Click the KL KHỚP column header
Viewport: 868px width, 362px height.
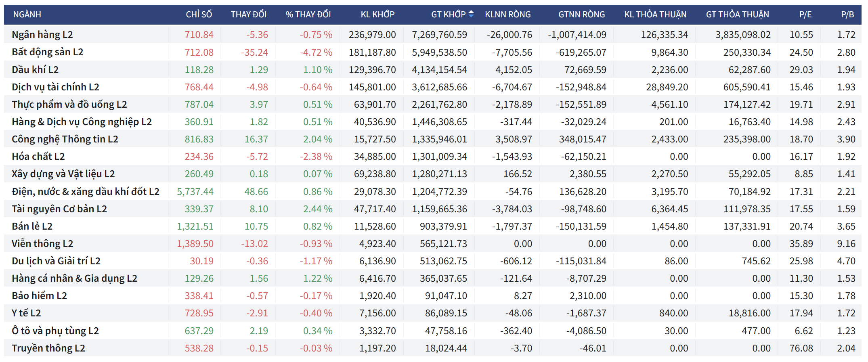pos(377,15)
